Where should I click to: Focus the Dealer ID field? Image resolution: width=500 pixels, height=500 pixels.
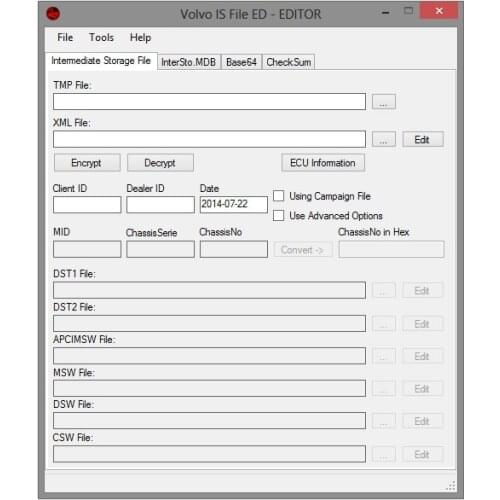(x=160, y=204)
